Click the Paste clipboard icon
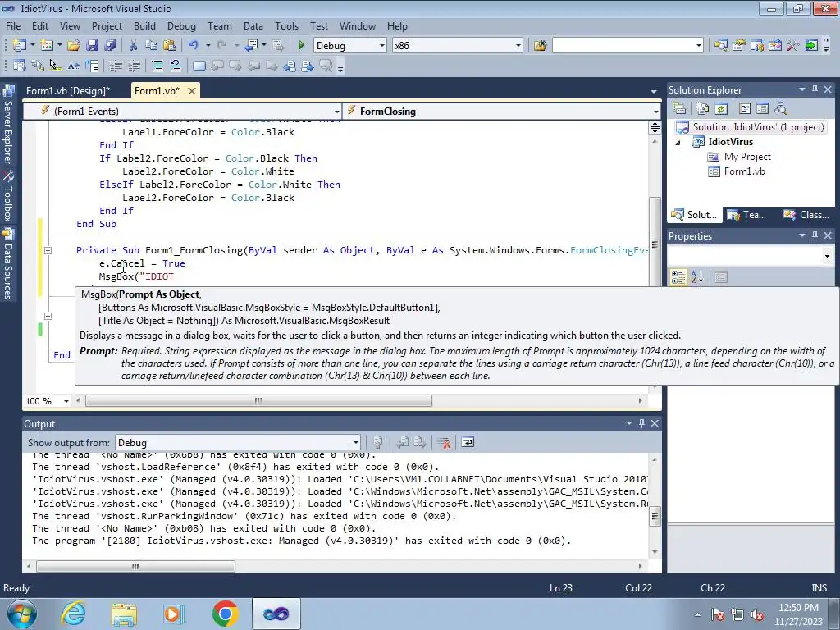Viewport: 840px width, 630px height. pyautogui.click(x=170, y=46)
